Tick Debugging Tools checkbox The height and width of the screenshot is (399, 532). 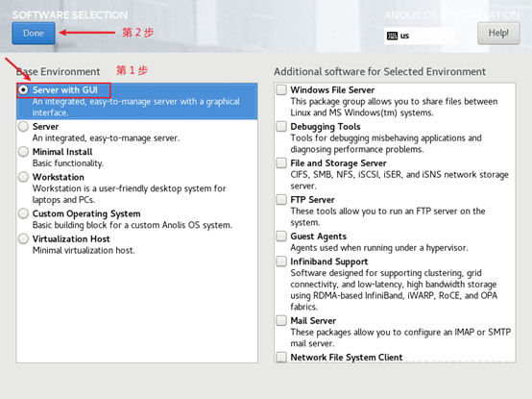pyautogui.click(x=281, y=126)
